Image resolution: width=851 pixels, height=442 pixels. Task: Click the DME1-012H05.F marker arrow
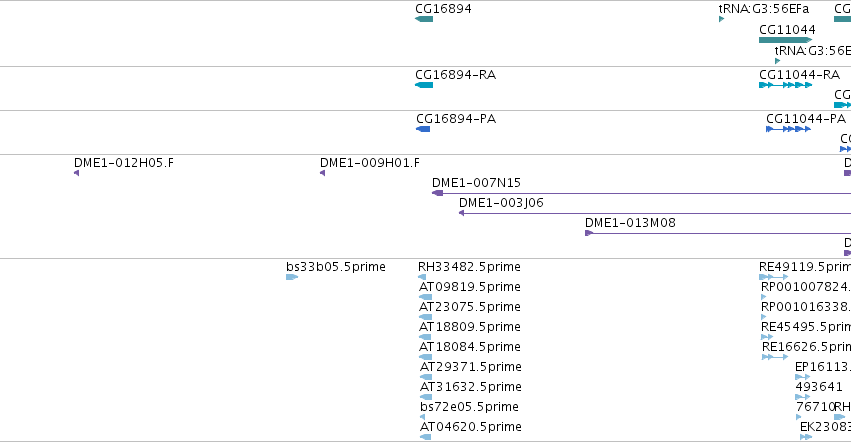click(77, 173)
